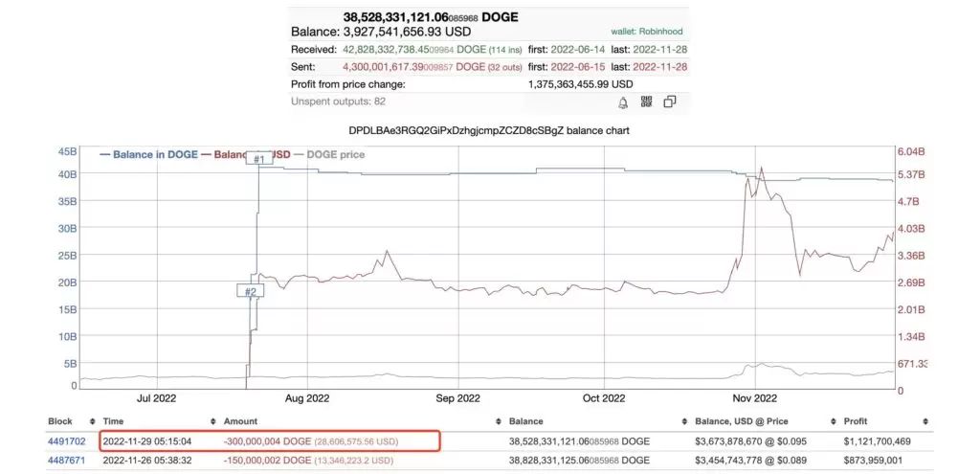Screen dimensions: 980x474
Task: Toggle the Balance in DOGE legend series
Action: point(148,154)
